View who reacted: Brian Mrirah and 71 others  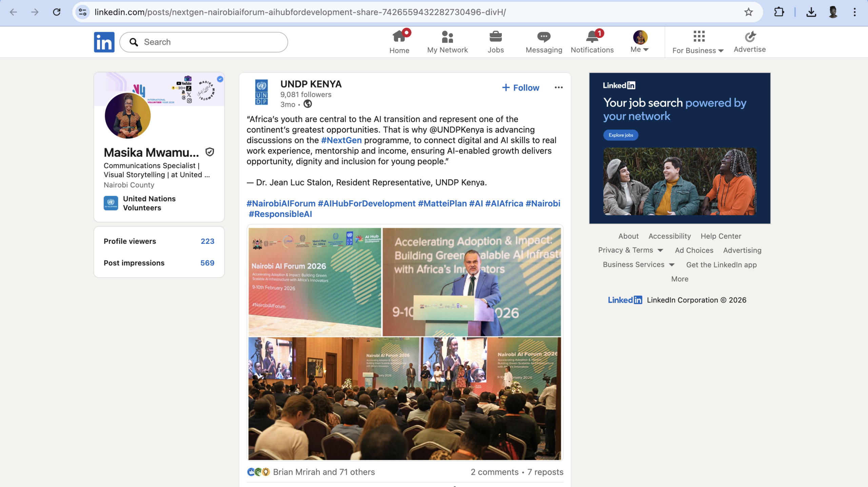(324, 472)
